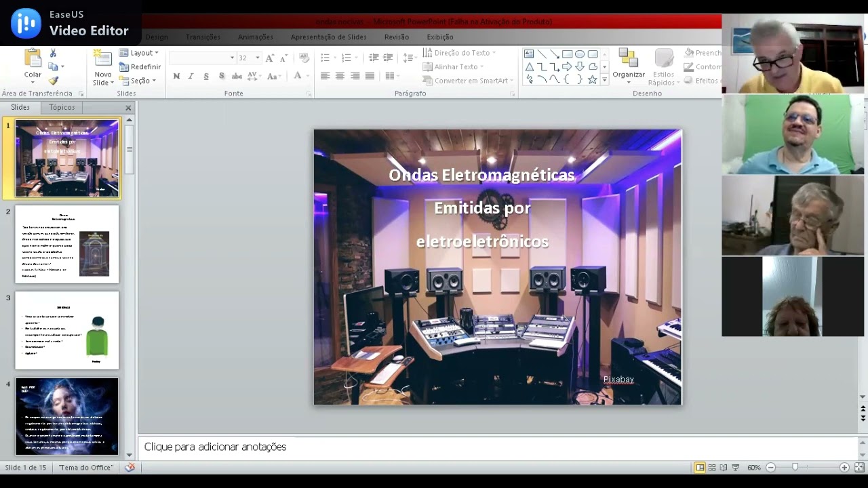Decrease list indent level
This screenshot has width=868, height=488.
[374, 58]
